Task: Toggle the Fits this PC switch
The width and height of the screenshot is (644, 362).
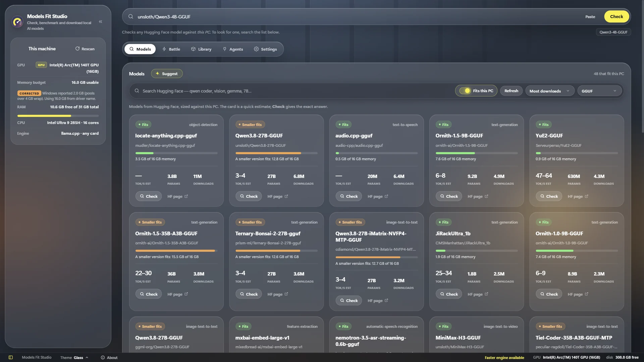Action: point(465,91)
